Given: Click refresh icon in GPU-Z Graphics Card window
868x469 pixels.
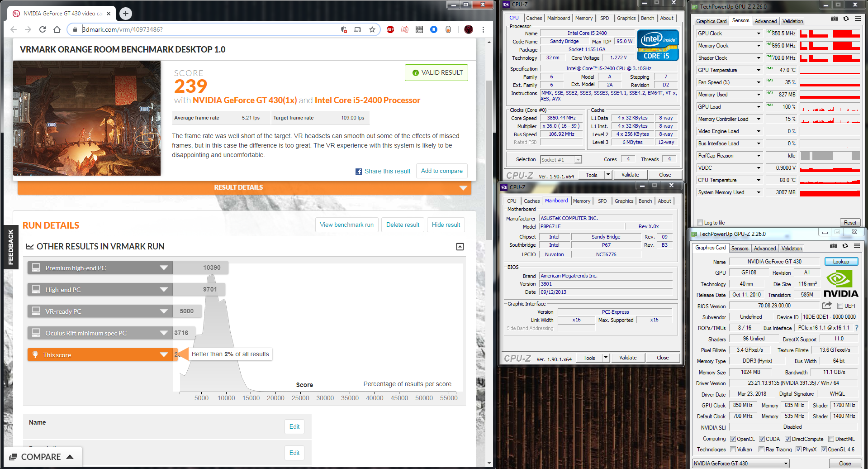Looking at the screenshot, I should 845,246.
